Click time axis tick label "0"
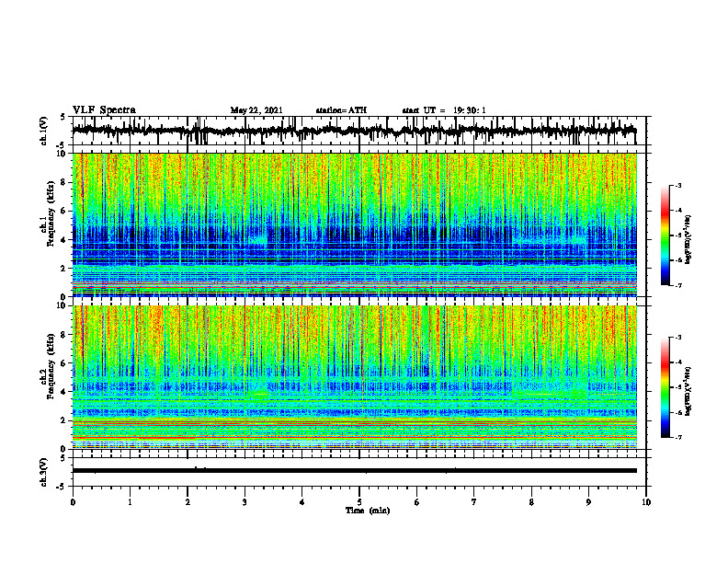This screenshot has width=728, height=563. pos(73,502)
